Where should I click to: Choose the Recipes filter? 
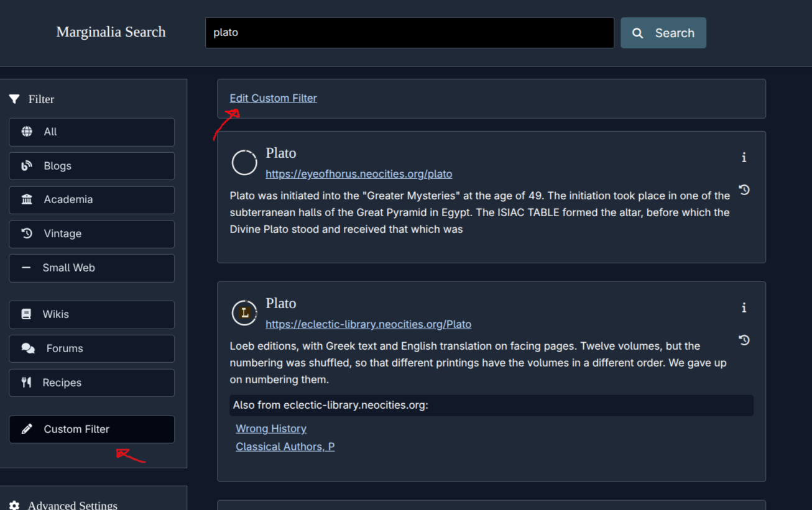[x=91, y=383]
